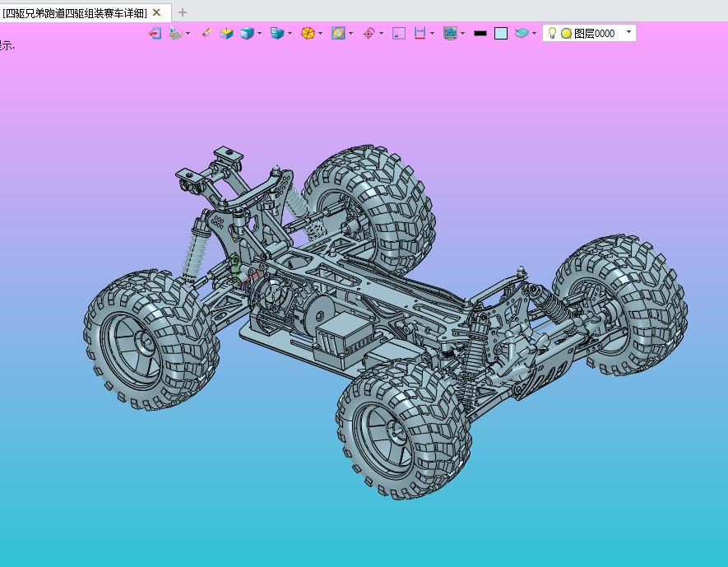Open the 图层0000 layer dropdown

[x=629, y=33]
